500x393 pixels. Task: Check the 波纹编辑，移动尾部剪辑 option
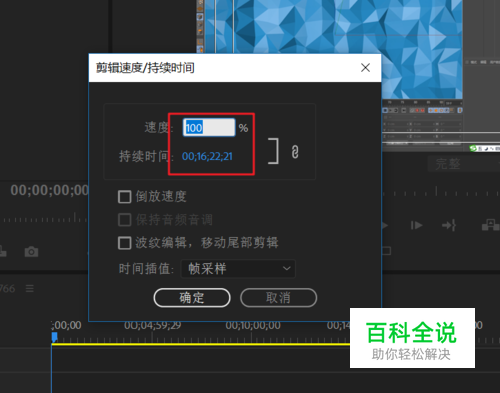(x=124, y=243)
